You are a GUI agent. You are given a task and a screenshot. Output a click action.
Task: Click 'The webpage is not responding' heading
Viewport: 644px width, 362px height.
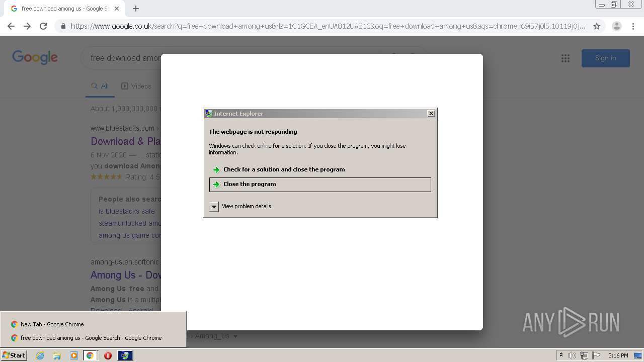[253, 132]
